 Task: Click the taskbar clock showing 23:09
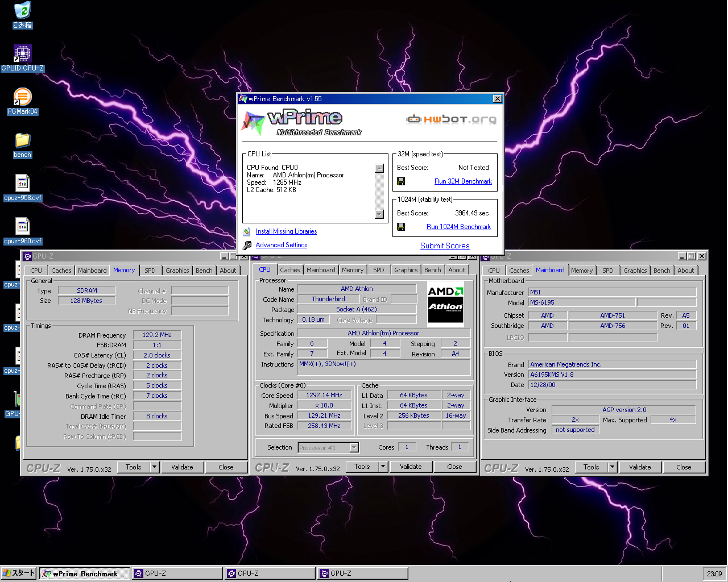(714, 574)
